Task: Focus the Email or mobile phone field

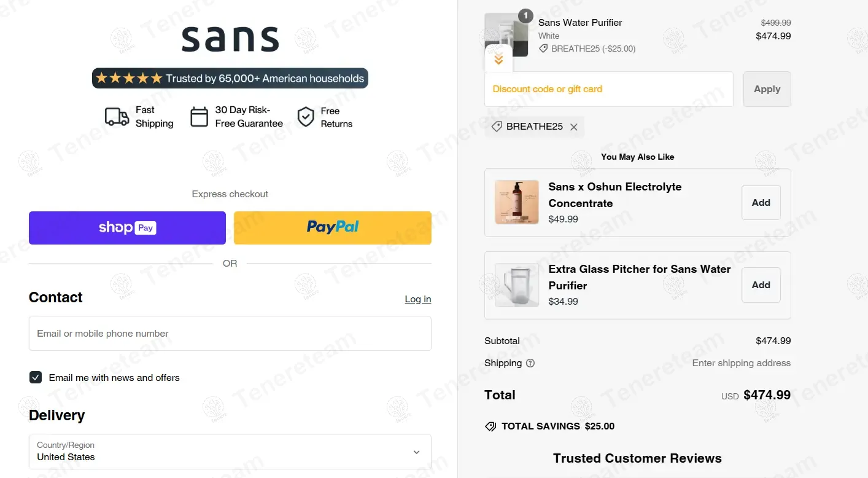Action: [x=230, y=334]
